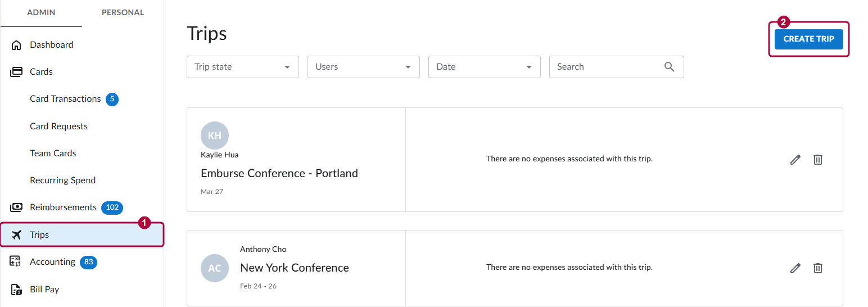Switch to the PERSONAL tab
Viewport: 868px width, 307px height.
pyautogui.click(x=123, y=12)
